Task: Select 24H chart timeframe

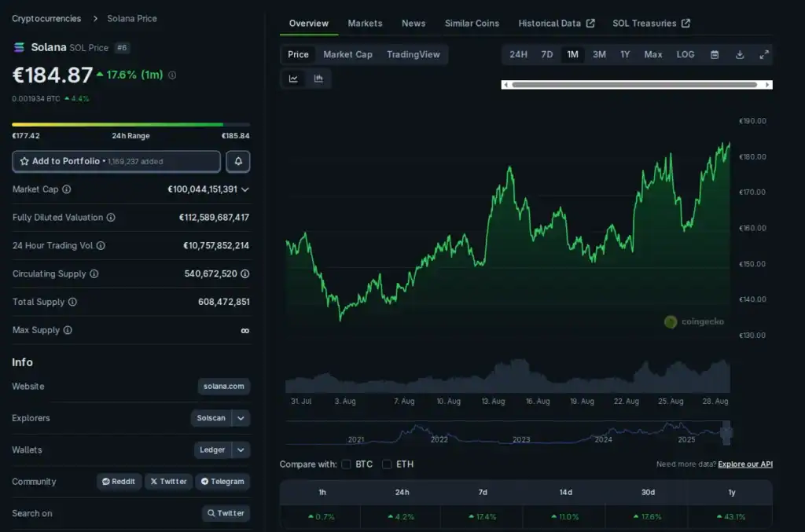Action: [519, 54]
